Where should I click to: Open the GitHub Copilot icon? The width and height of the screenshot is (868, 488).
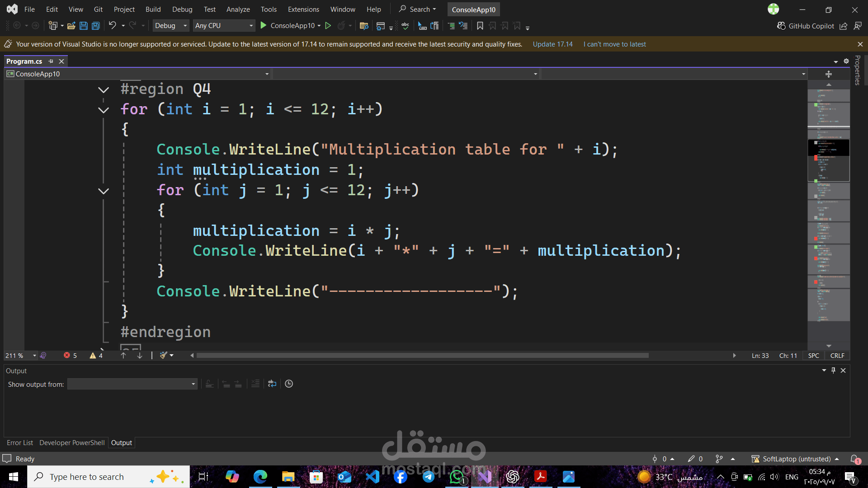[x=781, y=26]
